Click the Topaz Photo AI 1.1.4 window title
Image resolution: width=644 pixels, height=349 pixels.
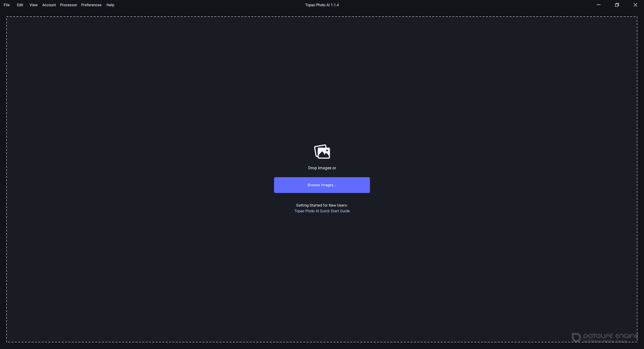[322, 5]
